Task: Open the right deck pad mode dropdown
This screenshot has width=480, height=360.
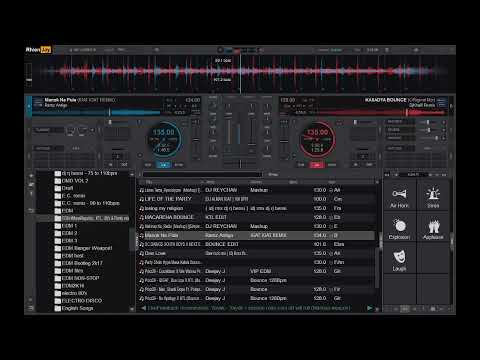Action: click(400, 148)
